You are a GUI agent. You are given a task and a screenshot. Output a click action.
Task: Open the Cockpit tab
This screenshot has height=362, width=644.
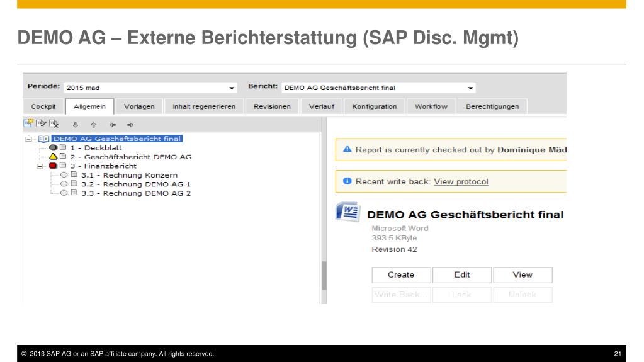point(43,106)
